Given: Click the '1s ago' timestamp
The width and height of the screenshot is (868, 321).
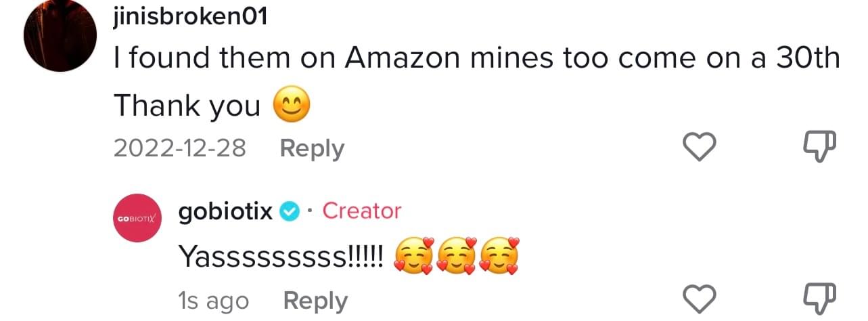Looking at the screenshot, I should (x=213, y=301).
